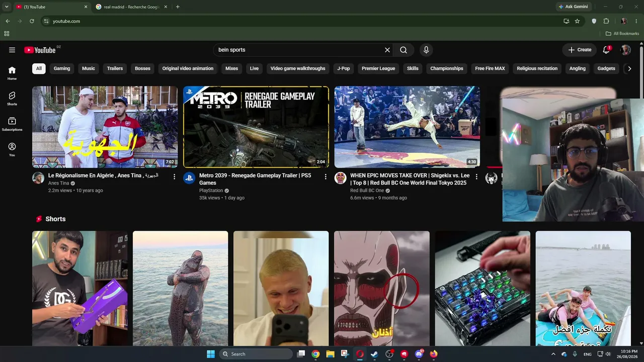Click the Red Bull BC One channel avatar
The width and height of the screenshot is (644, 362).
click(x=341, y=178)
